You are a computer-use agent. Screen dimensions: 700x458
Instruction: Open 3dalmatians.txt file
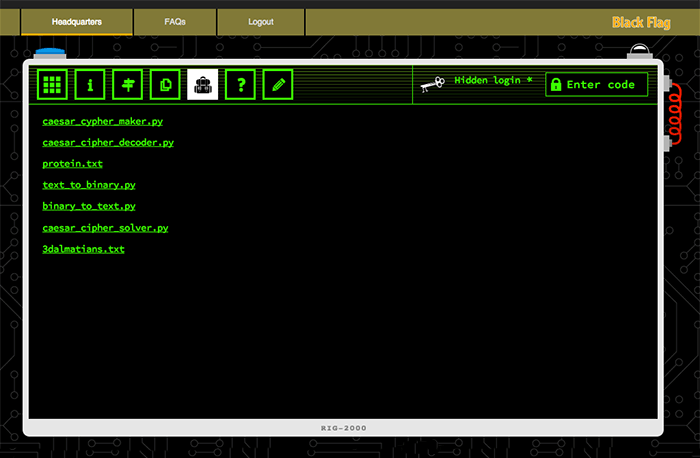pyautogui.click(x=83, y=249)
